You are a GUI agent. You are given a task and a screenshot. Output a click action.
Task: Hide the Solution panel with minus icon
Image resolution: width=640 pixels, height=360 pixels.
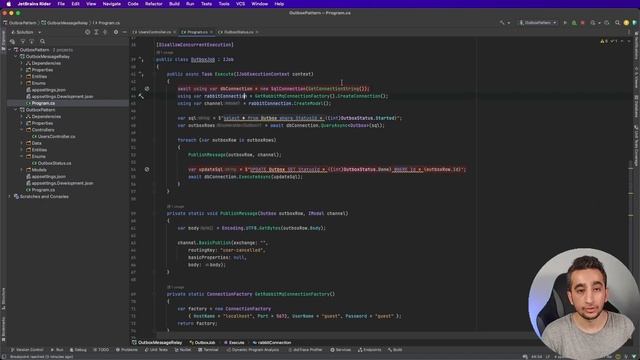tap(124, 32)
